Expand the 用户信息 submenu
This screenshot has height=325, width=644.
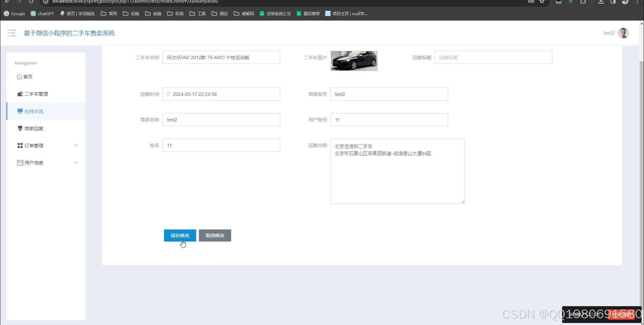tap(76, 162)
